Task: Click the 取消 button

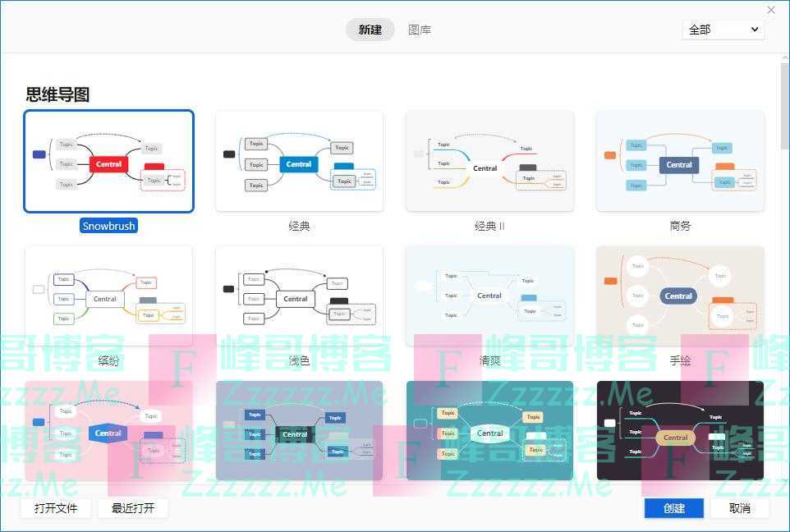Action: (x=739, y=508)
